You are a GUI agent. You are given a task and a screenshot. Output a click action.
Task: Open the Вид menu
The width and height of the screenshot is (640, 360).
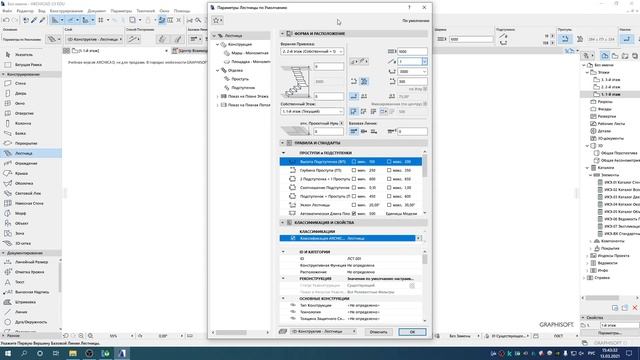[42, 11]
